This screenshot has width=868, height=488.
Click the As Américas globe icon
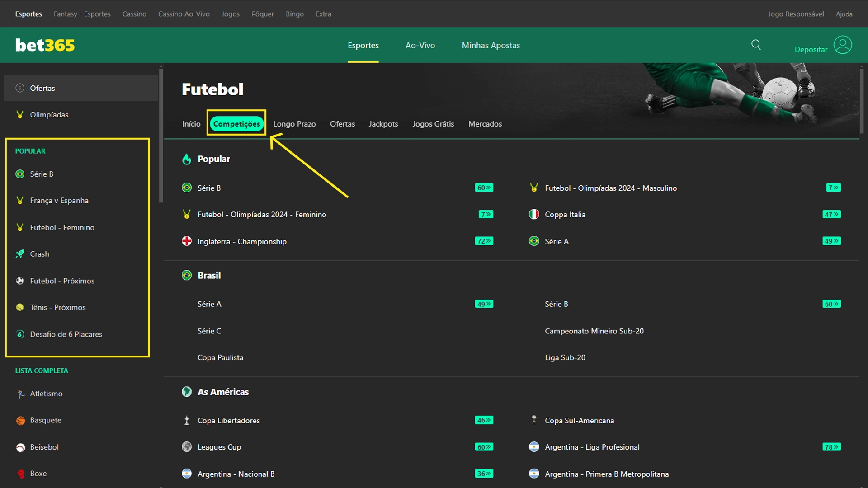[x=187, y=392]
